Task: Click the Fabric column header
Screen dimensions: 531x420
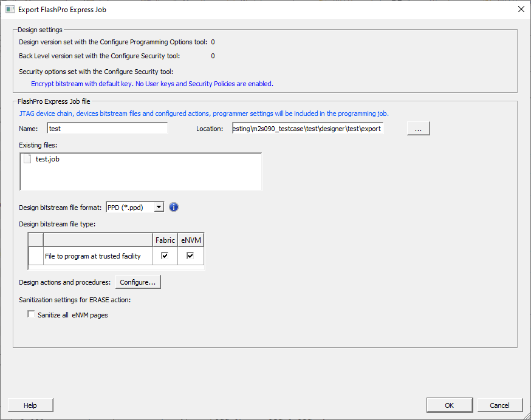Action: tap(165, 240)
